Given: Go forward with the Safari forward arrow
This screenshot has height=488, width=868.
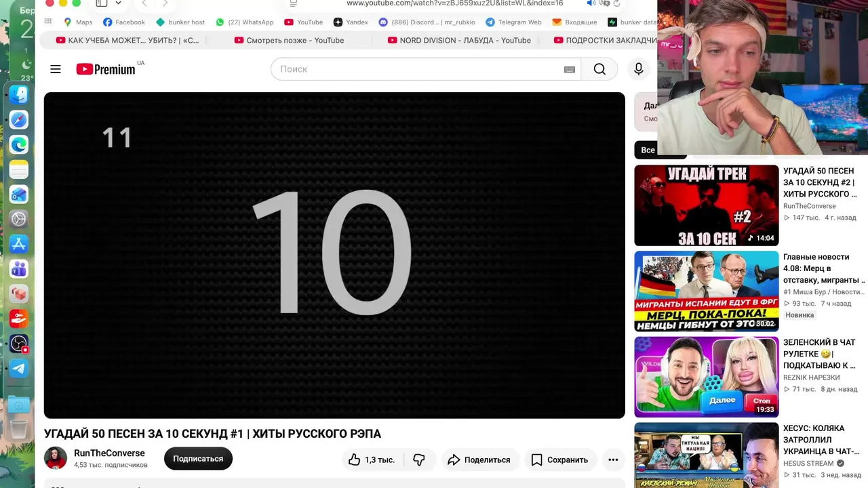Looking at the screenshot, I should 165,3.
